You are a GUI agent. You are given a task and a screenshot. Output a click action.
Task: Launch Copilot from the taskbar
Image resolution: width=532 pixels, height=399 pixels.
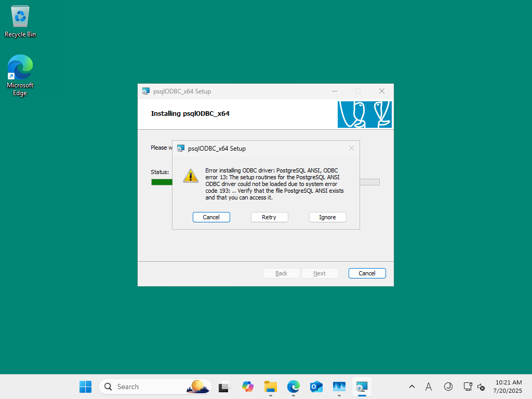pos(248,387)
